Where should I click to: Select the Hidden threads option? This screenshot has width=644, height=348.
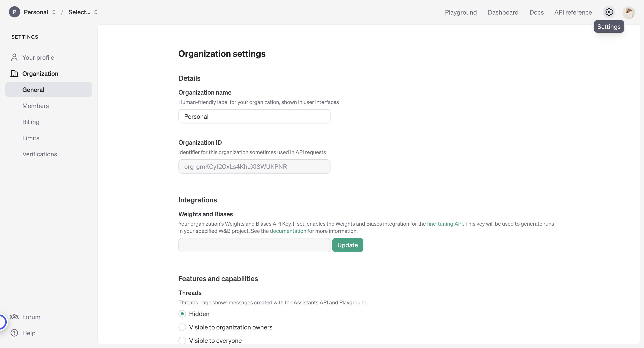(182, 314)
